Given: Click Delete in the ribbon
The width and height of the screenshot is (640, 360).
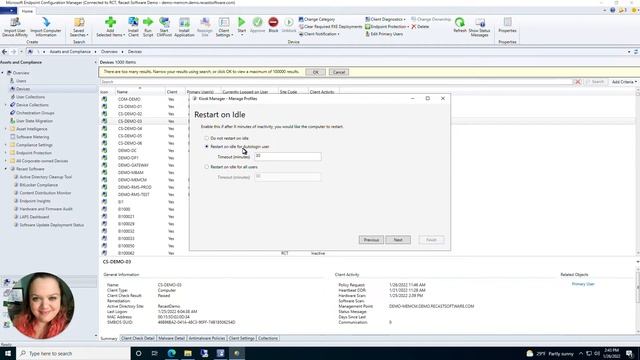Looking at the screenshot, I should [420, 27].
